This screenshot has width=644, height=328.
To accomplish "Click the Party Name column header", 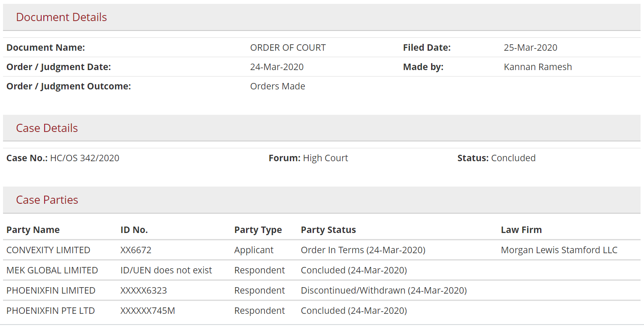I will tap(33, 230).
